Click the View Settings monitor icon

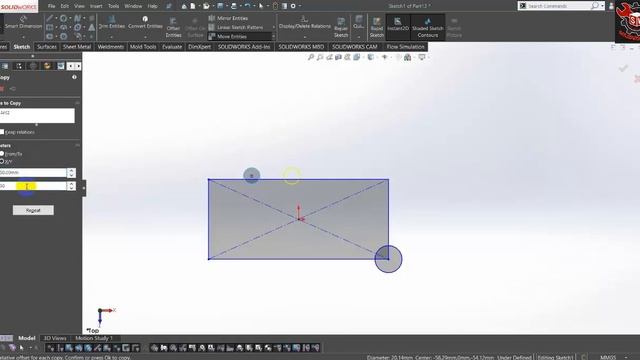422,57
